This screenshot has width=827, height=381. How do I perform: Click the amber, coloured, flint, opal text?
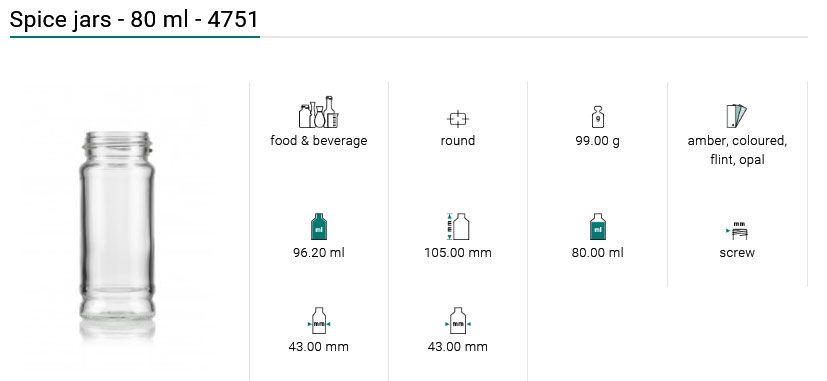click(x=737, y=150)
